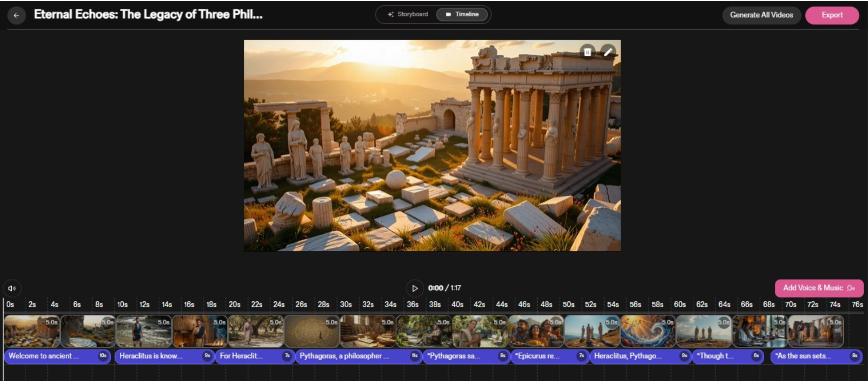Image resolution: width=868 pixels, height=381 pixels.
Task: Go back using the arrow button
Action: (x=16, y=16)
